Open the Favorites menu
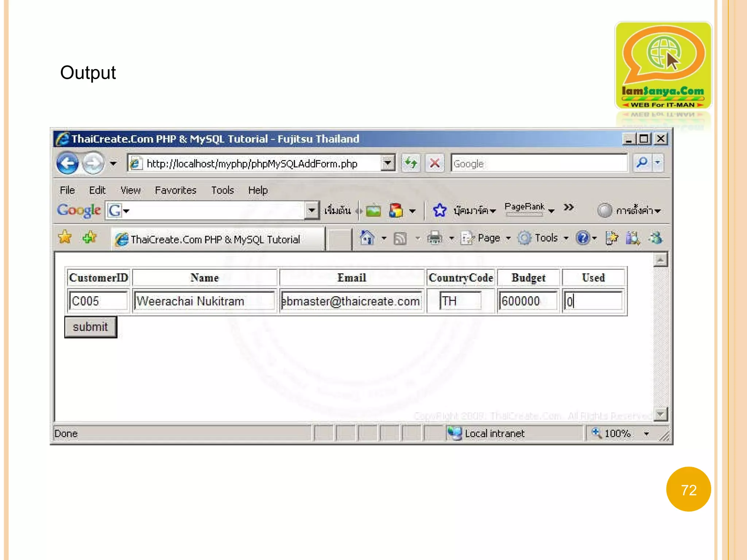747x560 pixels. pos(175,190)
